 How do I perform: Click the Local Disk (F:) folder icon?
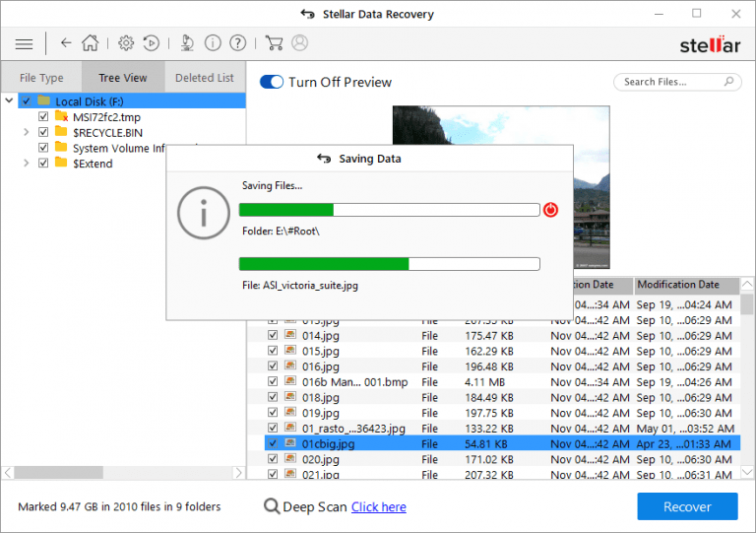coord(44,100)
